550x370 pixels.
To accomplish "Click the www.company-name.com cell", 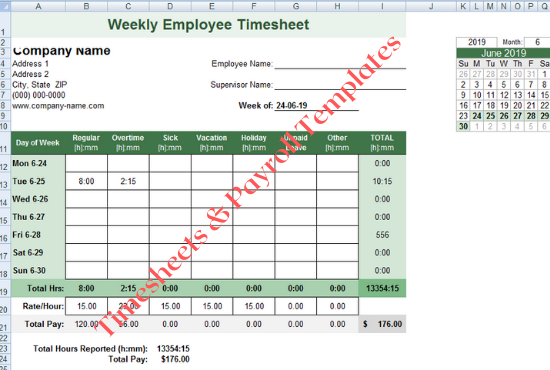I will click(58, 106).
